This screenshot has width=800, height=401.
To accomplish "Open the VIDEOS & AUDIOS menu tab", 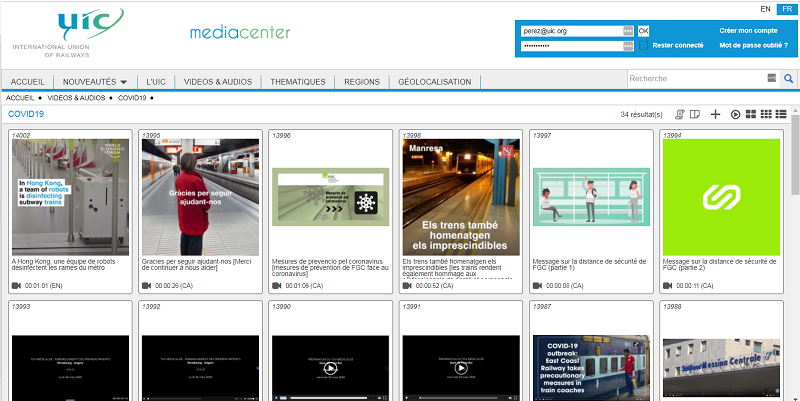I will tap(218, 82).
